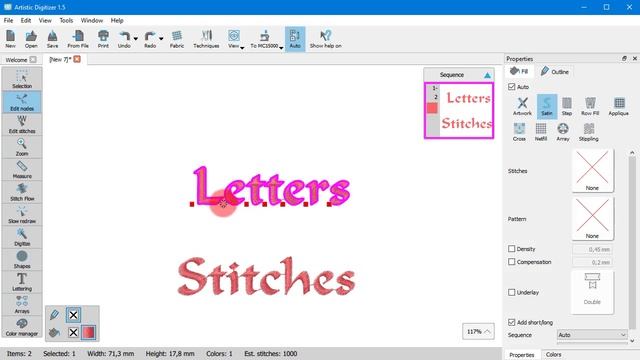Select the red color block in Sequence
This screenshot has width=640, height=360.
point(432,108)
